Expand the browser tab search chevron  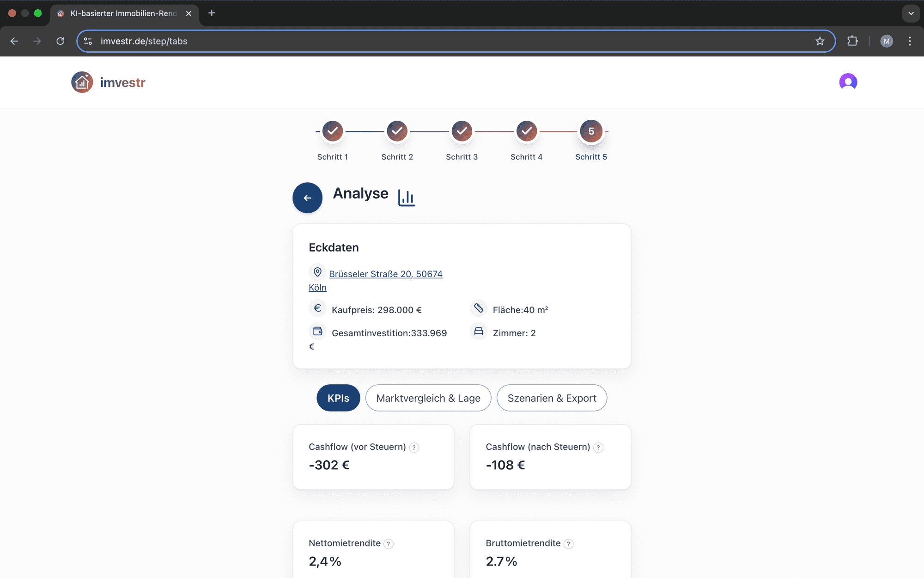911,13
